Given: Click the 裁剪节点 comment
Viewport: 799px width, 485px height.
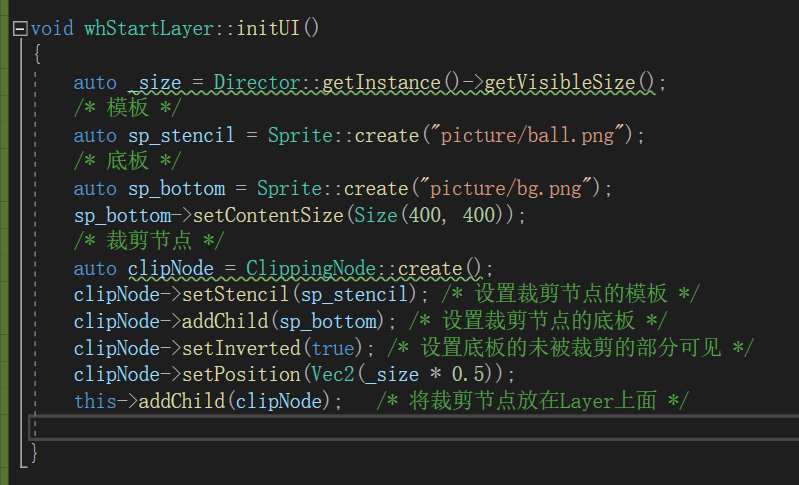Looking at the screenshot, I should click(149, 240).
